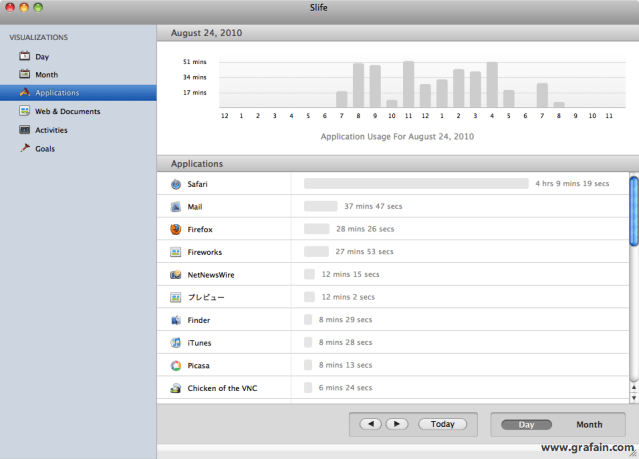The height and width of the screenshot is (459, 639).
Task: Click the Applications sidebar icon
Action: pos(25,92)
